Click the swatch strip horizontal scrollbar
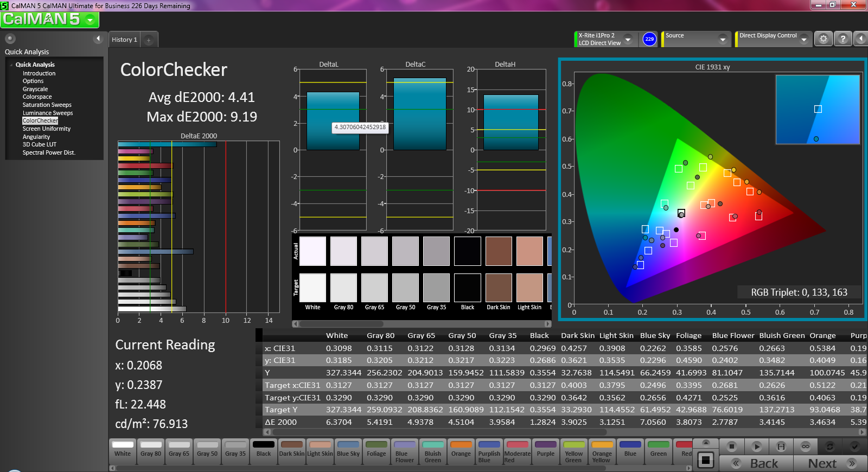Image resolution: width=868 pixels, height=472 pixels. tap(422, 324)
